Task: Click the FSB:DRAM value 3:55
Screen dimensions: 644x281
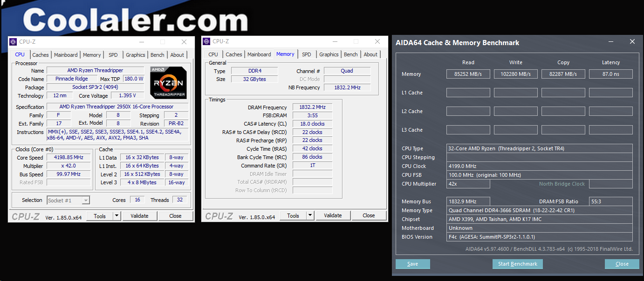Action: pyautogui.click(x=312, y=115)
